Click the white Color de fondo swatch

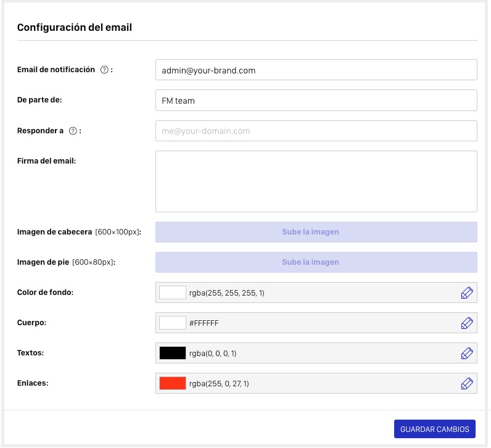click(x=173, y=293)
